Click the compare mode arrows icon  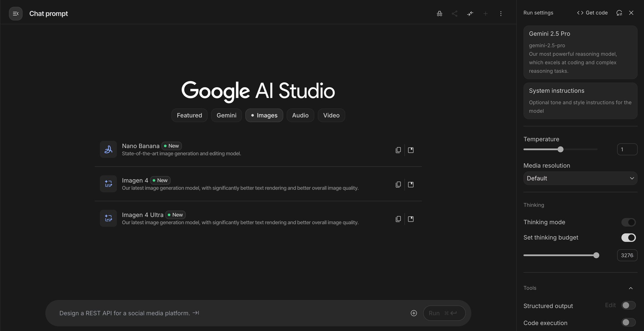tap(470, 14)
